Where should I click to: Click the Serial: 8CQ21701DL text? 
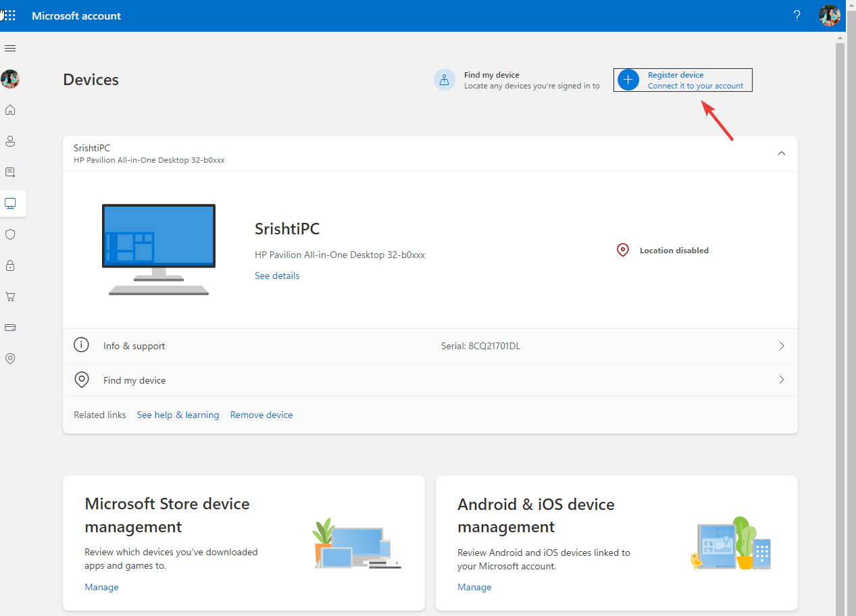[480, 346]
